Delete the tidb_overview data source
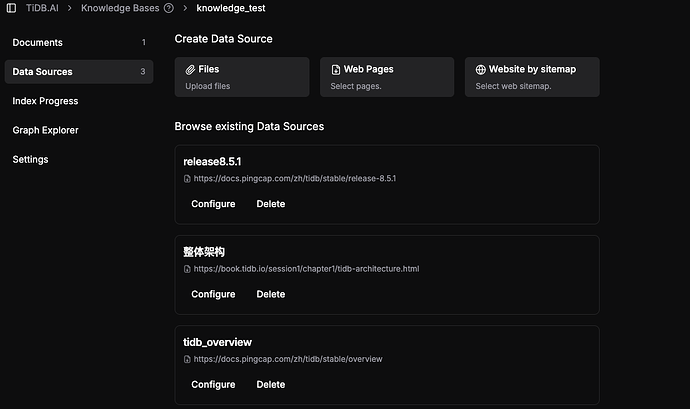Viewport: 690px width, 409px height. (x=270, y=384)
